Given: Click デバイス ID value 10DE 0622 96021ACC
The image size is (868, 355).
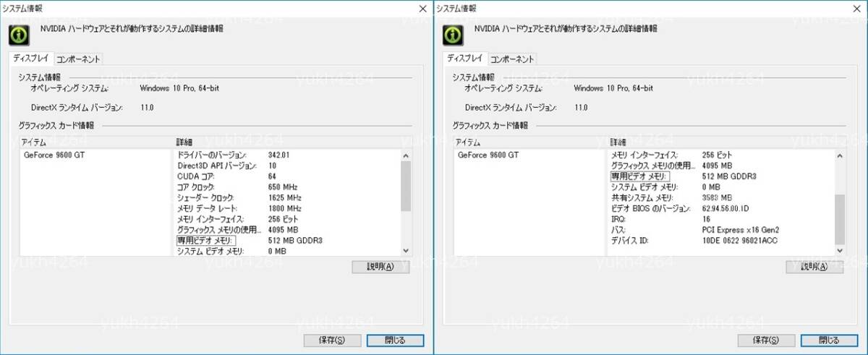Looking at the screenshot, I should click(740, 240).
